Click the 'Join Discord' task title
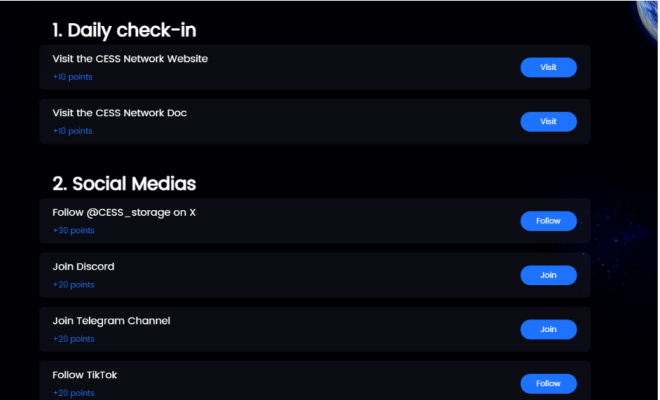Viewport: 660px width, 400px height. [x=83, y=267]
